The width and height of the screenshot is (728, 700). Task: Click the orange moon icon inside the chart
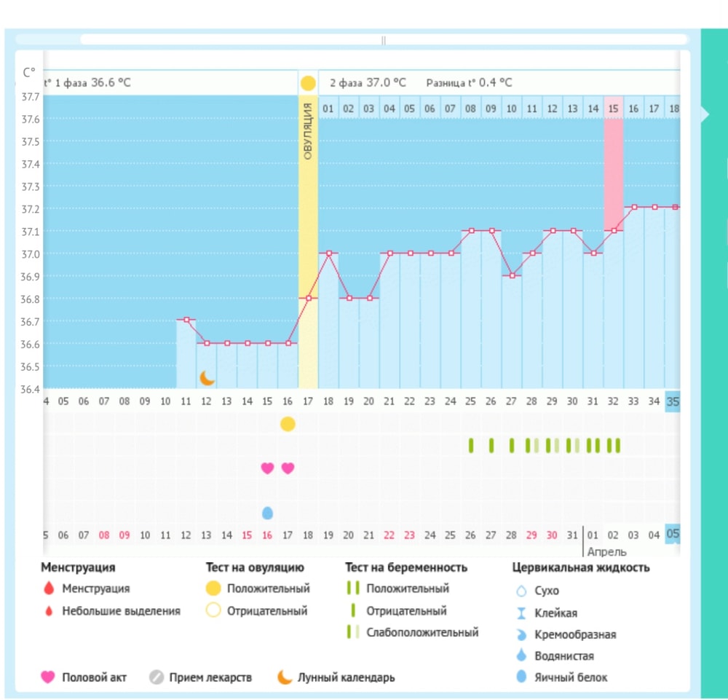(207, 378)
